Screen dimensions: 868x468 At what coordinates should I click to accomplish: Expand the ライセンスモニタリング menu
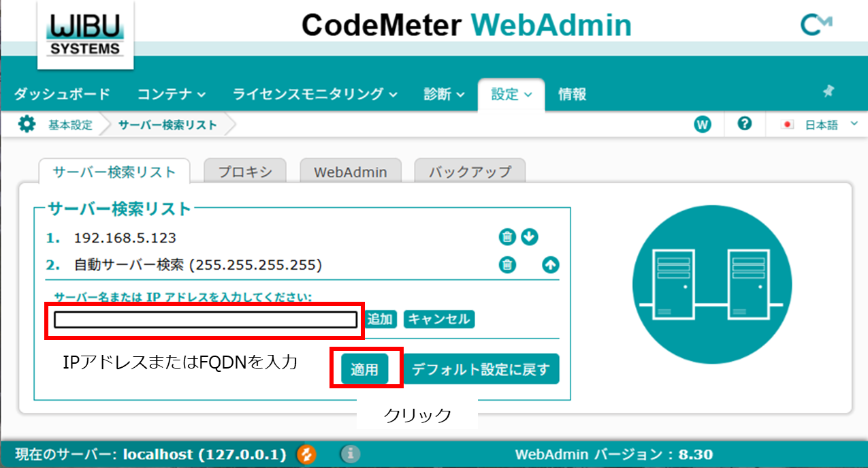click(x=315, y=95)
